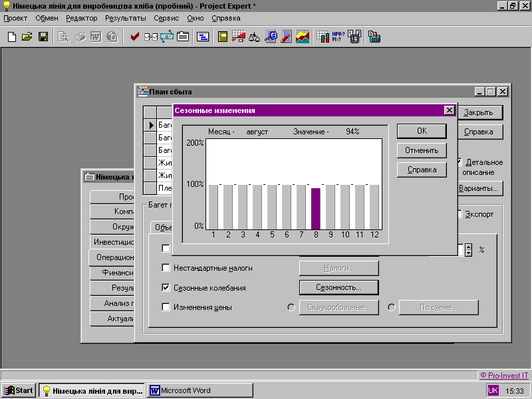
Task: Create a new project with the blank page icon
Action: click(x=12, y=37)
